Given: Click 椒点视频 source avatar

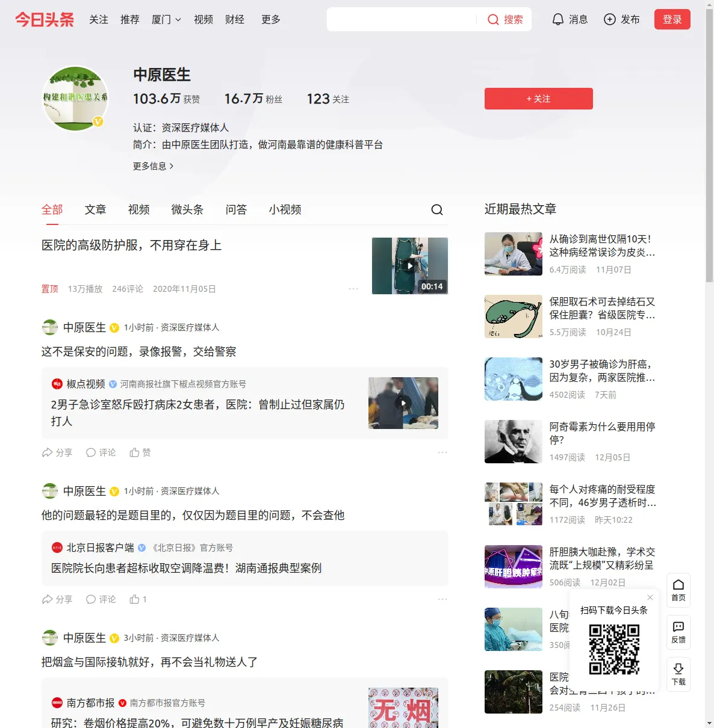Looking at the screenshot, I should (x=57, y=384).
